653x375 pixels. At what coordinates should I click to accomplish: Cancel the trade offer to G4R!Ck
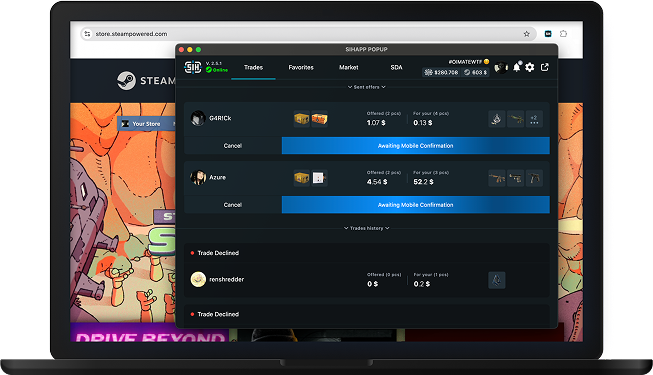233,146
